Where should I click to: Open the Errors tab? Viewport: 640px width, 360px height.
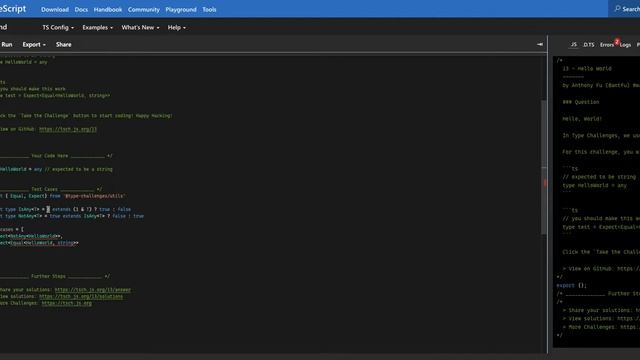[x=607, y=45]
